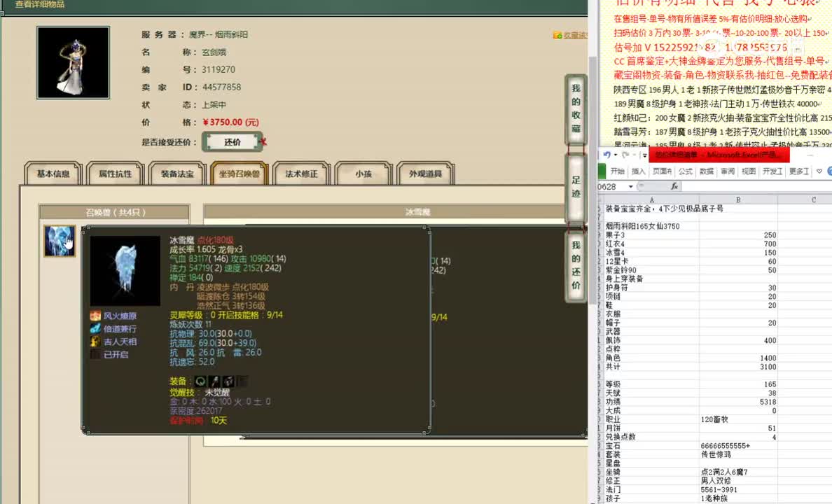Click the third pet equipment icon
The width and height of the screenshot is (832, 504).
(x=228, y=381)
